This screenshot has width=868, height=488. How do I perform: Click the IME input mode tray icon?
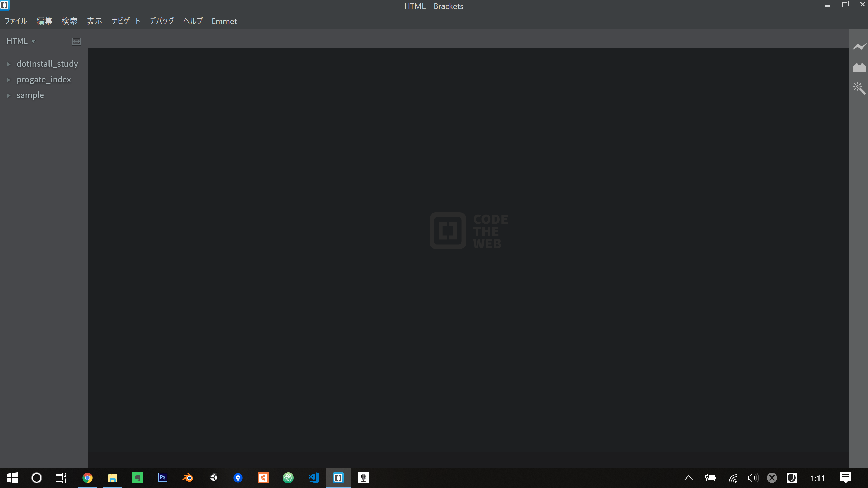(x=792, y=478)
